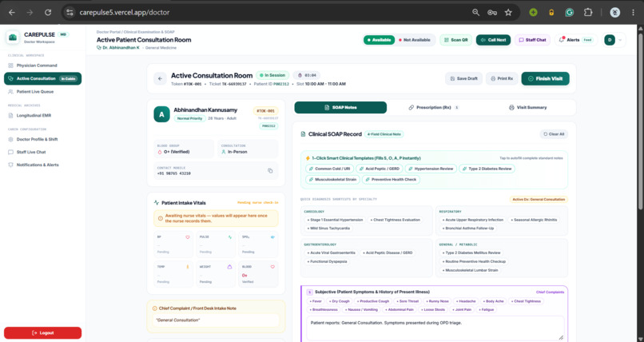This screenshot has height=342, width=644.
Task: Apply the Type 2 Diabetes Review template
Action: (487, 169)
